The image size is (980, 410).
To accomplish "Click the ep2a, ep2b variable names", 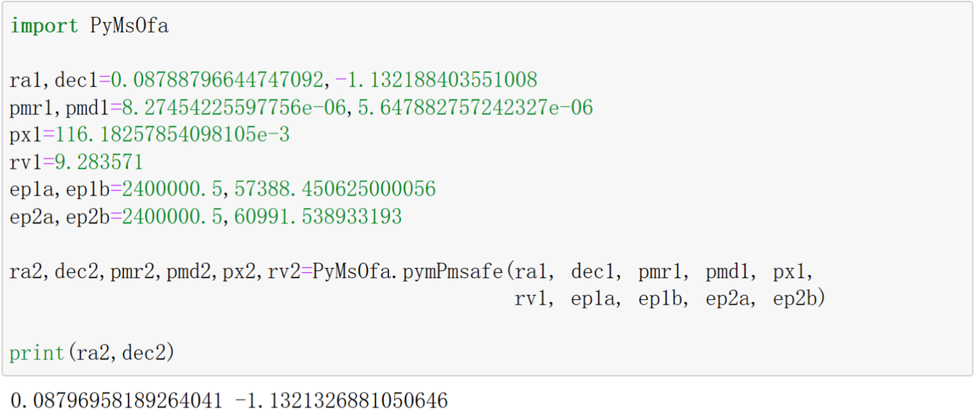I will pos(59,217).
